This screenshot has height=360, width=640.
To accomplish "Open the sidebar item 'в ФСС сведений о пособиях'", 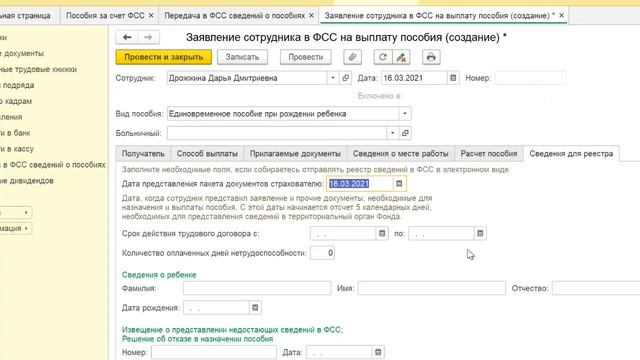I will (53, 164).
